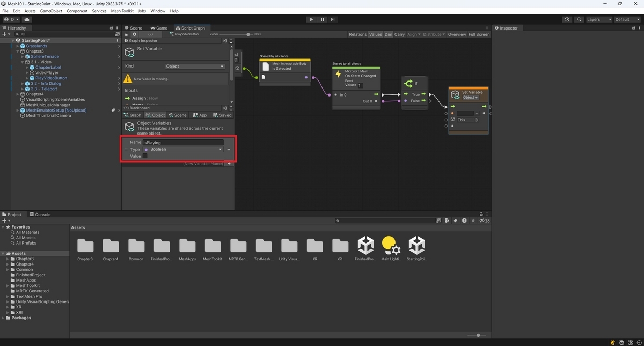The height and width of the screenshot is (346, 644).
Task: Open the File menu
Action: tap(5, 11)
